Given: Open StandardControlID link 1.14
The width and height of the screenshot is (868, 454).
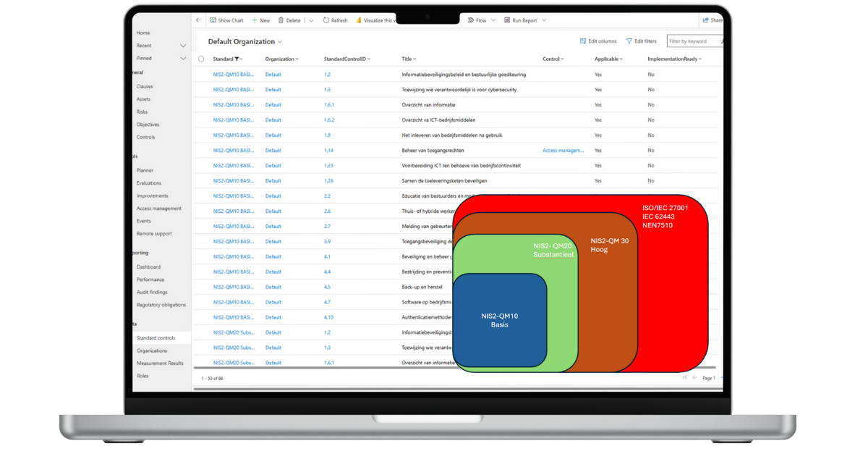Looking at the screenshot, I should [328, 151].
